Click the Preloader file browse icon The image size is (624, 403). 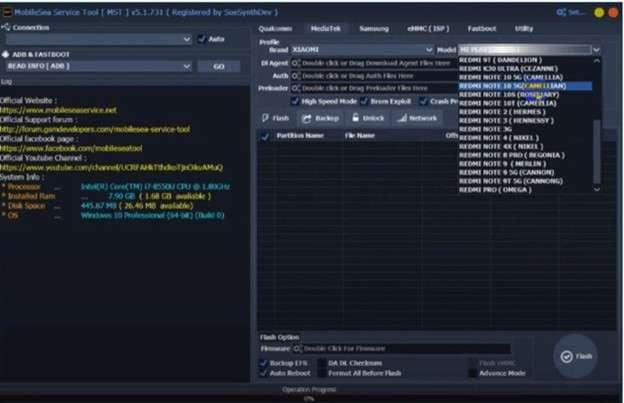point(295,88)
